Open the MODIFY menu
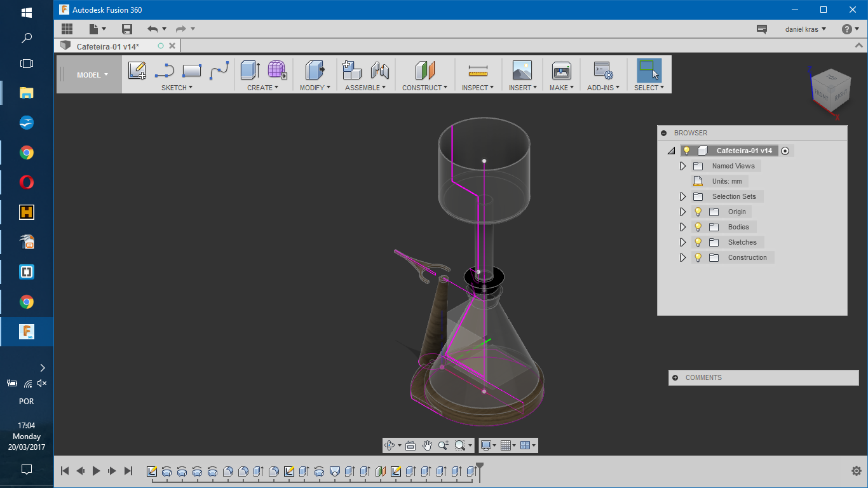Image resolution: width=868 pixels, height=488 pixels. point(315,88)
